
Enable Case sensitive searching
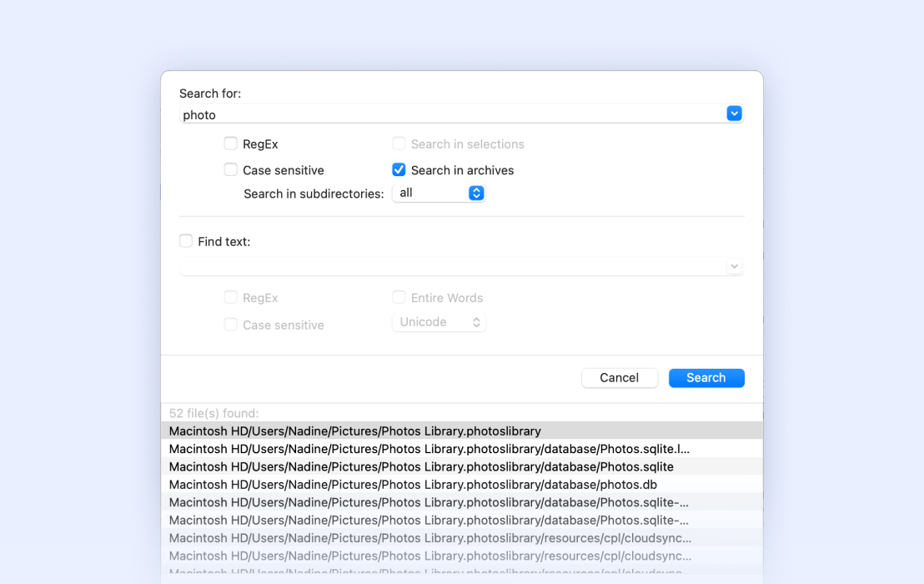pos(230,169)
